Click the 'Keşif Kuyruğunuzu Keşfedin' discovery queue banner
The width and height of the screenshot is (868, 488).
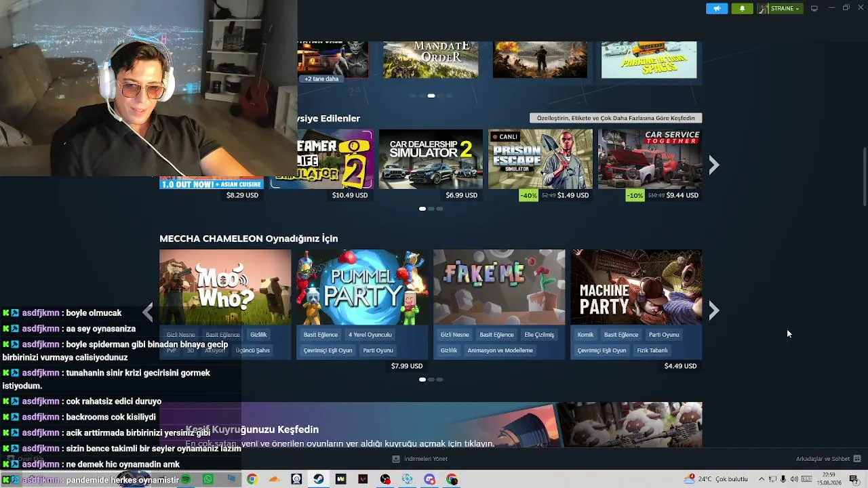(x=431, y=425)
